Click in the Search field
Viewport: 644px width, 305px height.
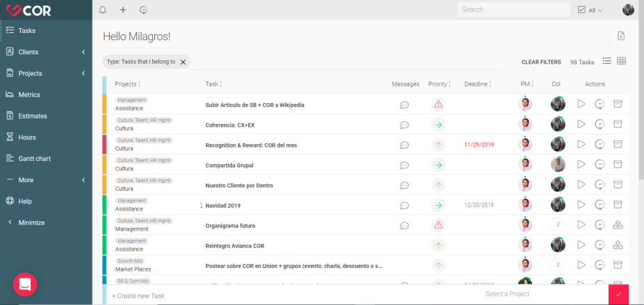[x=513, y=10]
